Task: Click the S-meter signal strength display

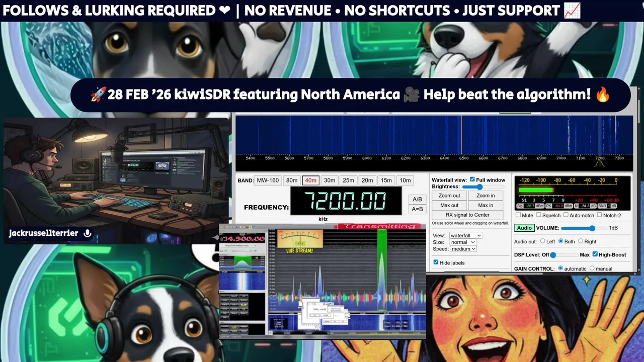Action: pos(573,193)
